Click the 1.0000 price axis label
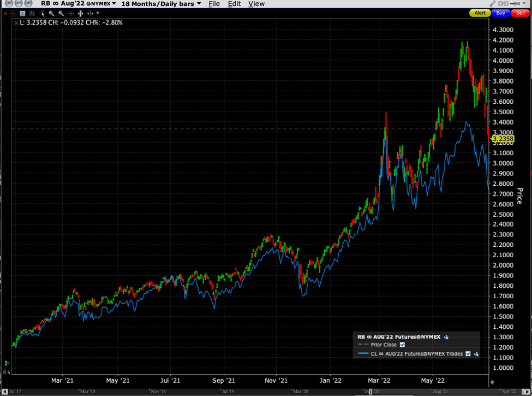This screenshot has width=532, height=396. coord(503,368)
